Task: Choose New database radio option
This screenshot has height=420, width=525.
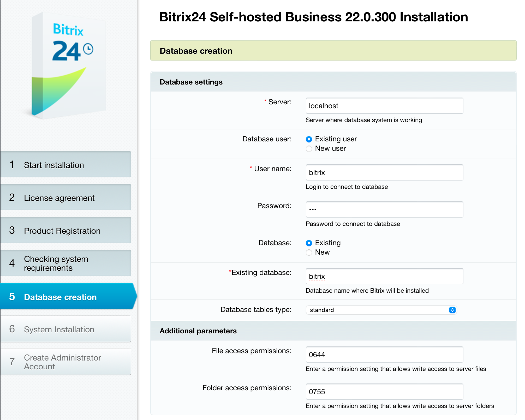Action: pyautogui.click(x=309, y=253)
